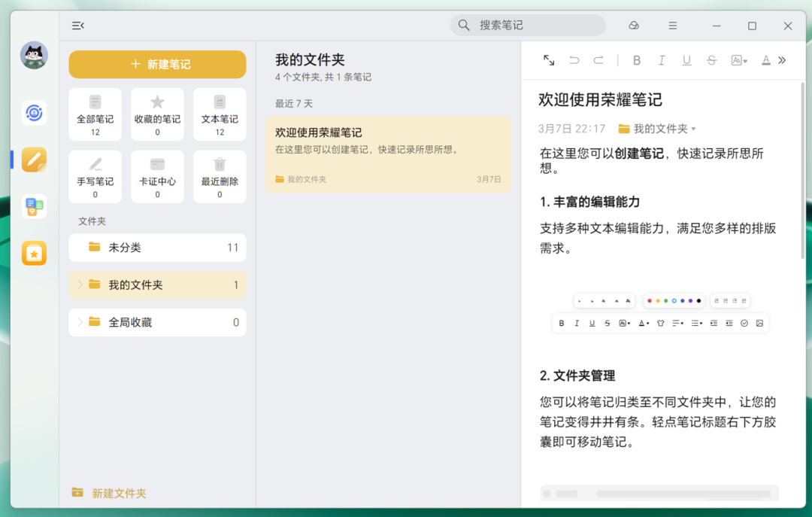The width and height of the screenshot is (812, 517).
Task: Toggle italic formatting
Action: (x=662, y=60)
